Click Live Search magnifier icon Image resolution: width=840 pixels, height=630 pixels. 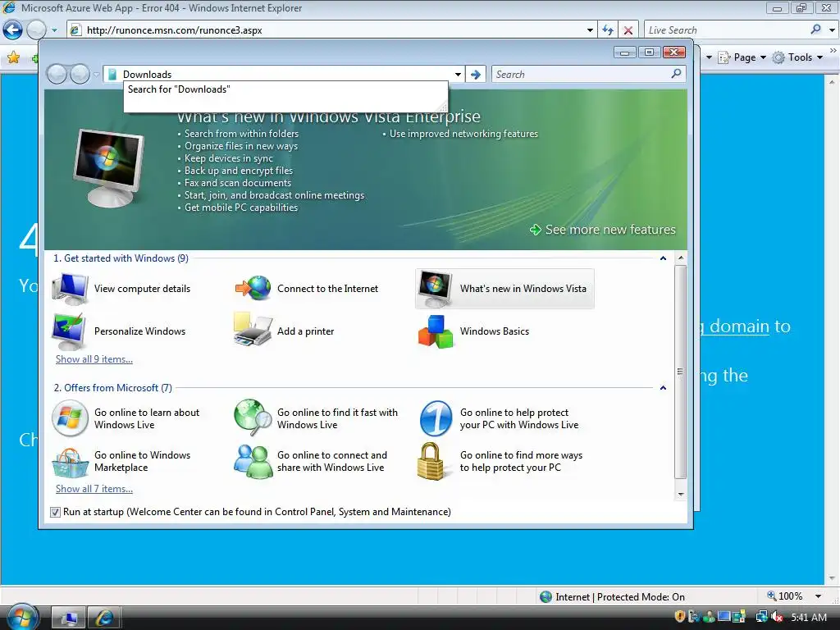(816, 30)
